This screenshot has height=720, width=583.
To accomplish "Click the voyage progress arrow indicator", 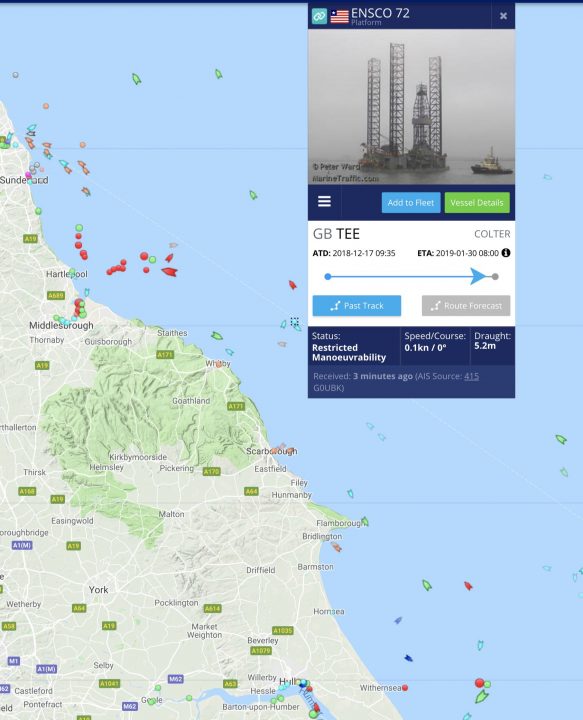I will [x=478, y=276].
